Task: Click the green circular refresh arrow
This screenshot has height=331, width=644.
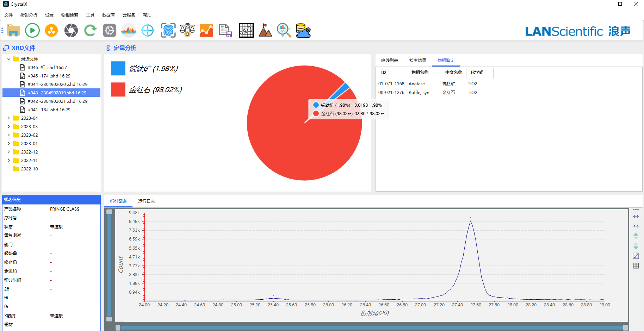Action: tap(90, 31)
